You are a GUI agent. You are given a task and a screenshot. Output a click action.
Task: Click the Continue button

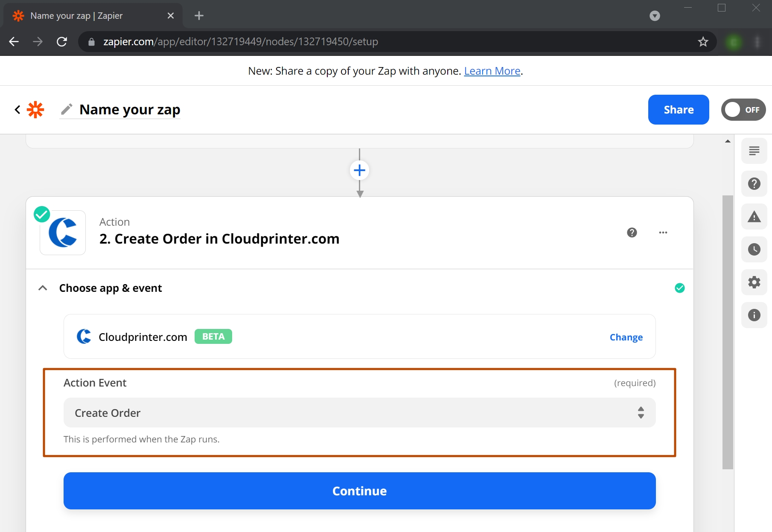click(359, 491)
